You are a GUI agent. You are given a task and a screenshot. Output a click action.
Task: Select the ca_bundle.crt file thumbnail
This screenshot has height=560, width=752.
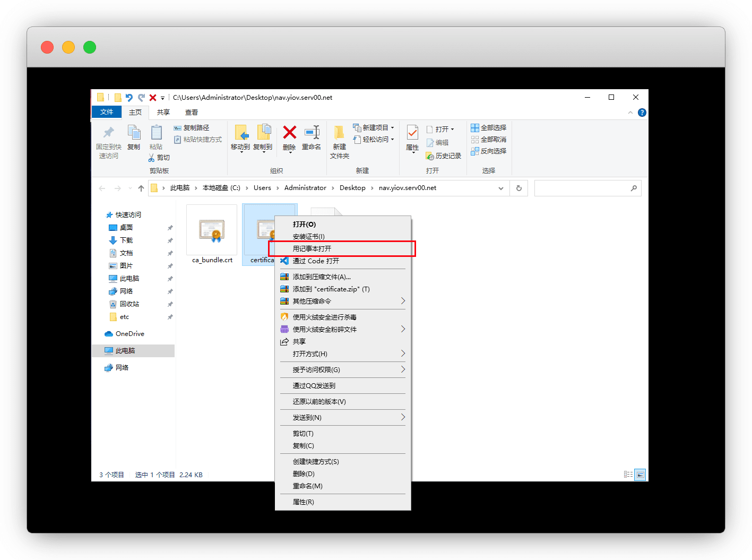point(212,231)
